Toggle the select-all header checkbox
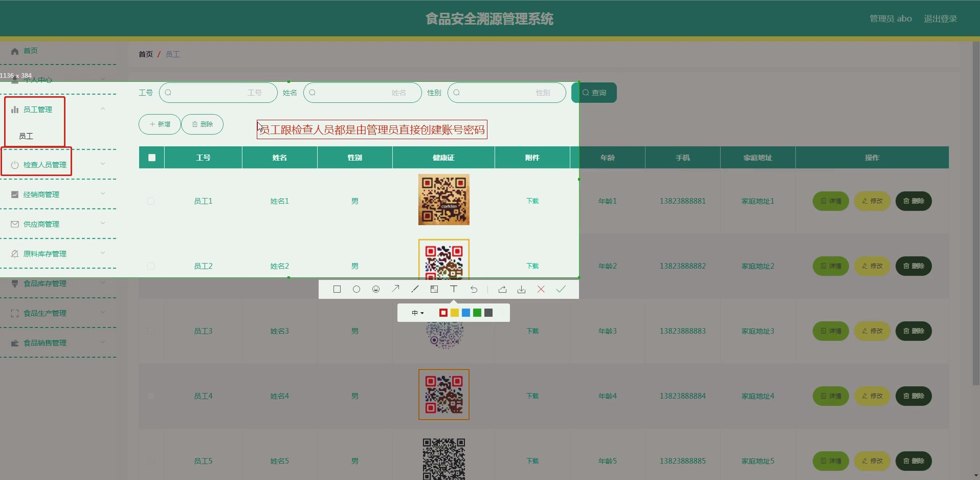This screenshot has width=980, height=480. 152,158
